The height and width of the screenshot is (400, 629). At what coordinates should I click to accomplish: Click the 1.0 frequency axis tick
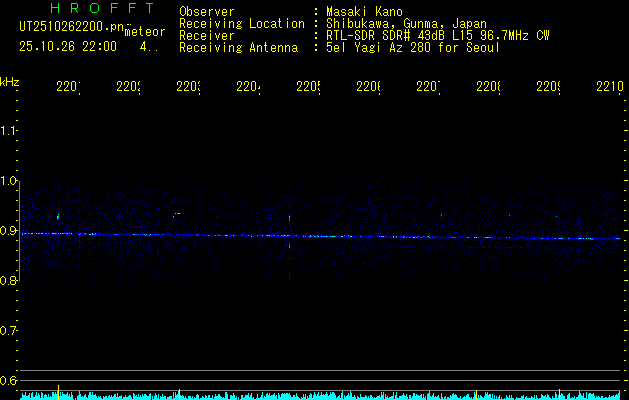coord(9,181)
